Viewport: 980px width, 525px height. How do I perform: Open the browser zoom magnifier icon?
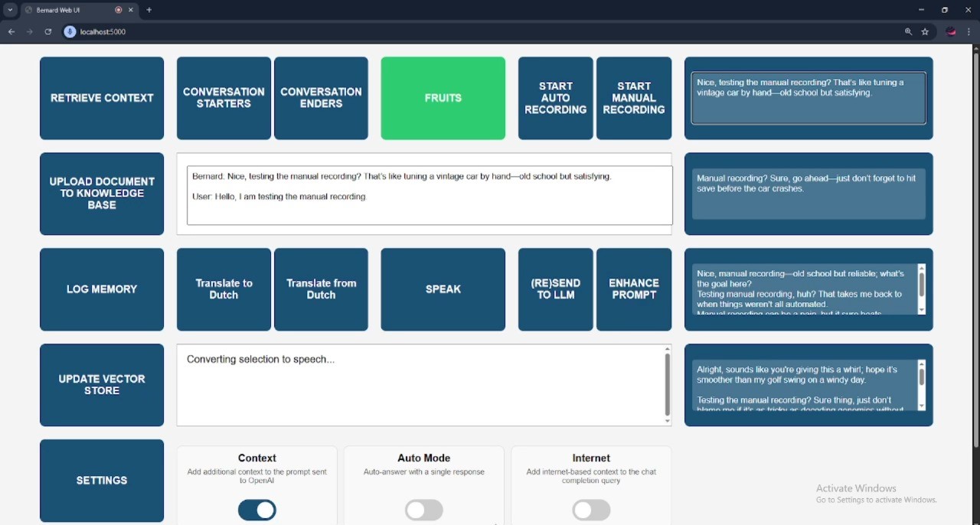[908, 32]
